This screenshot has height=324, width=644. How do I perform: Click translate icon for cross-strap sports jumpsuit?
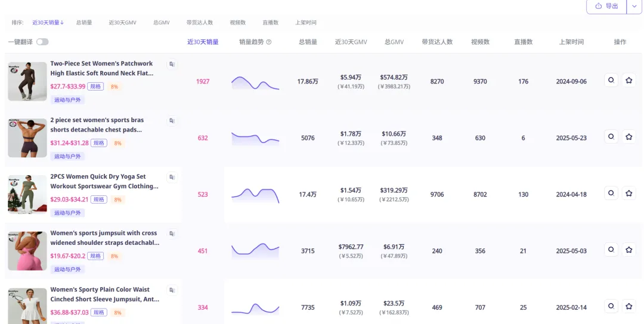click(x=172, y=234)
